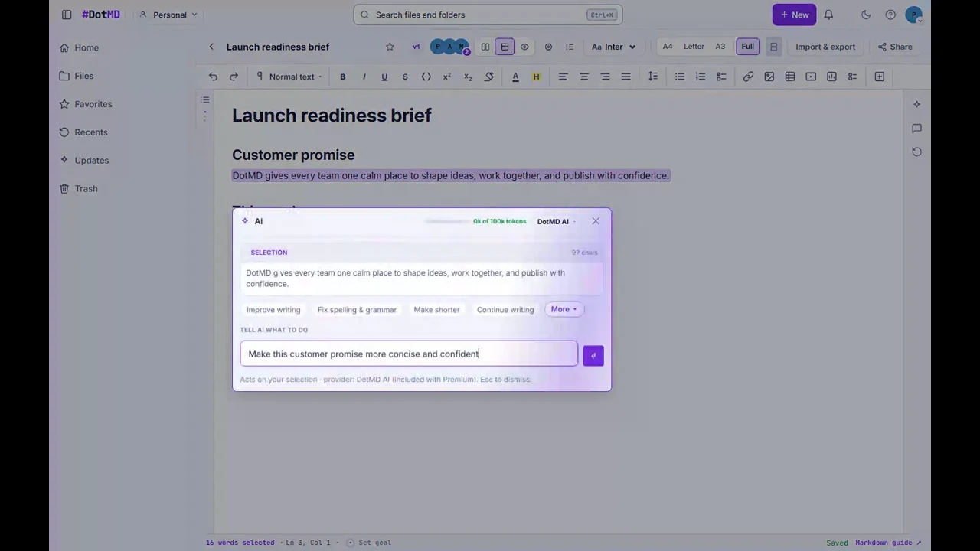Open the Normal text style dropdown
Image resolution: width=980 pixels, height=551 pixels.
click(x=289, y=77)
